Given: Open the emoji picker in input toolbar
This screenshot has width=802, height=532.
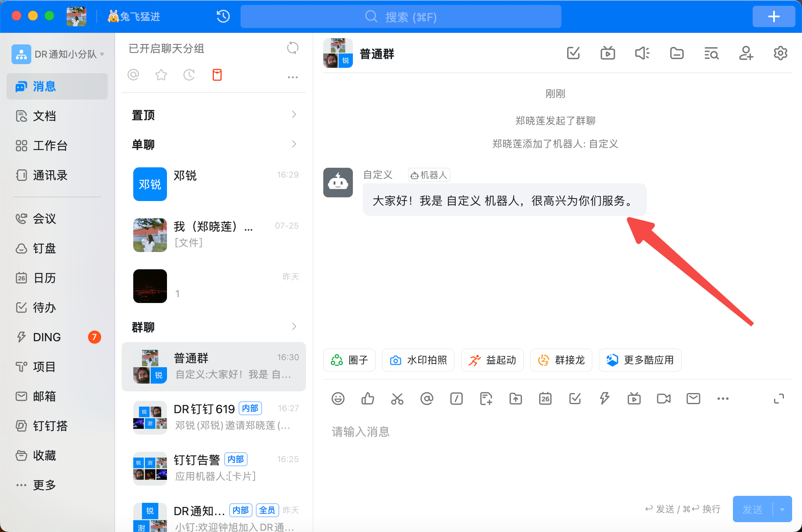Looking at the screenshot, I should tap(338, 398).
